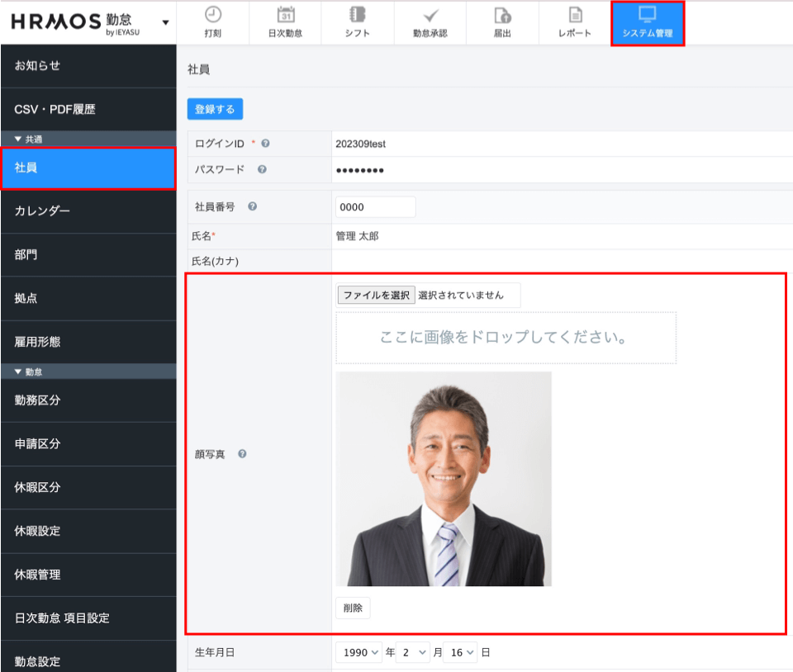Open the 日次勤怠 calendar icon
This screenshot has width=793, height=672.
[x=286, y=15]
